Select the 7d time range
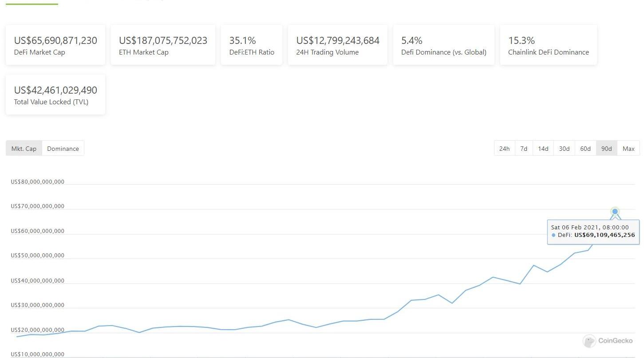 [x=524, y=149]
